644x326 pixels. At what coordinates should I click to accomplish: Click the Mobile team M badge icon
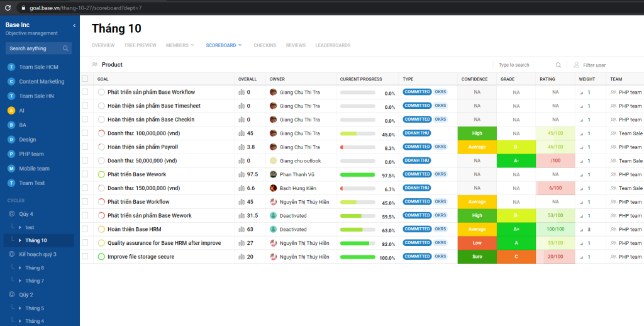pos(11,169)
